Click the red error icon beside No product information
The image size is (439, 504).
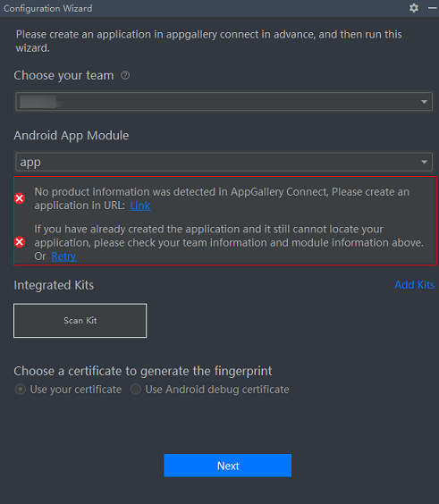tap(20, 198)
